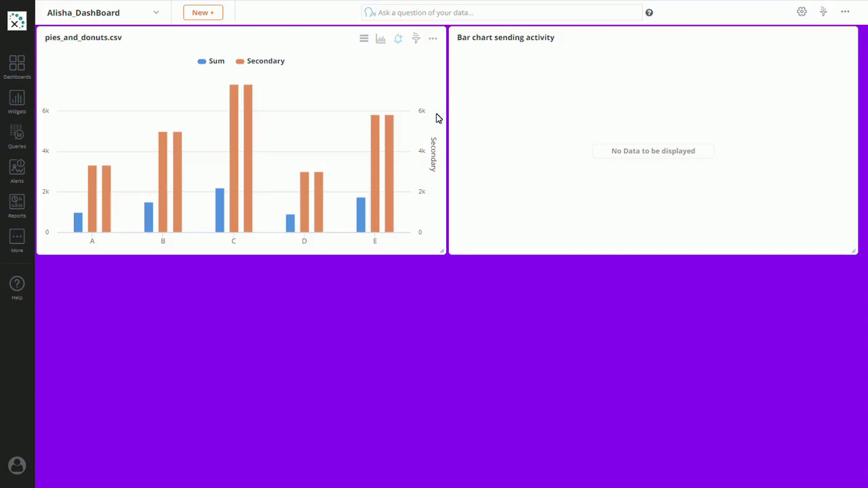Image resolution: width=868 pixels, height=488 pixels.
Task: Click the search help question mark icon
Action: [x=649, y=13]
